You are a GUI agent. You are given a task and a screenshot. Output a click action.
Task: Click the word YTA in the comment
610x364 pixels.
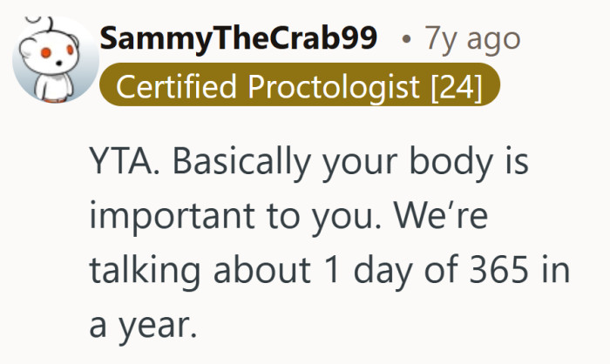point(119,164)
